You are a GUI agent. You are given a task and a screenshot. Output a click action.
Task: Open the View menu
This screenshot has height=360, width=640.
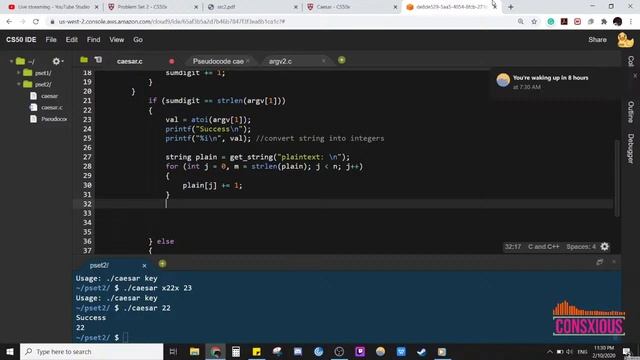[116, 40]
